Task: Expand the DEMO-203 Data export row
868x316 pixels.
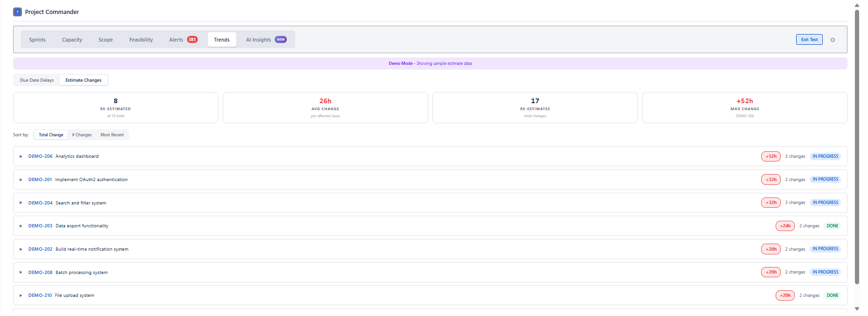Action: (x=21, y=226)
